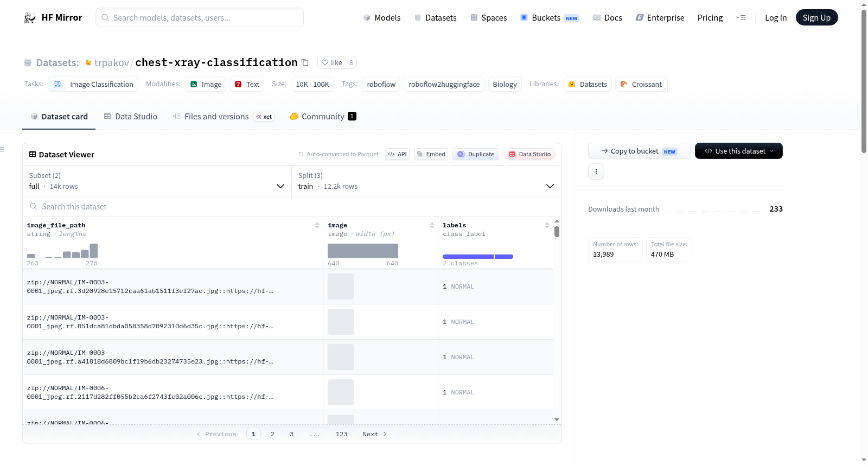
Task: Open the API button in viewer
Action: (x=397, y=154)
